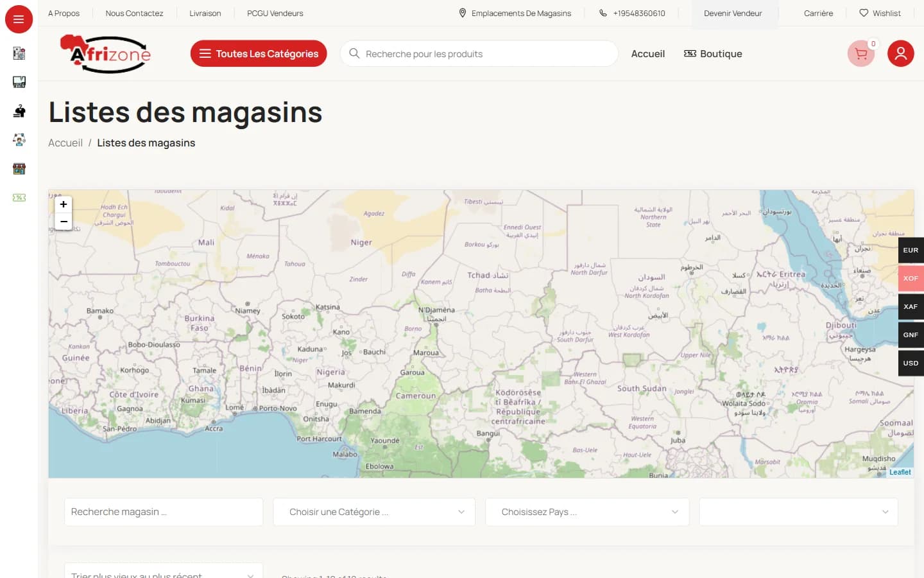Click the location pin icon for stores
This screenshot has width=924, height=578.
pyautogui.click(x=463, y=13)
